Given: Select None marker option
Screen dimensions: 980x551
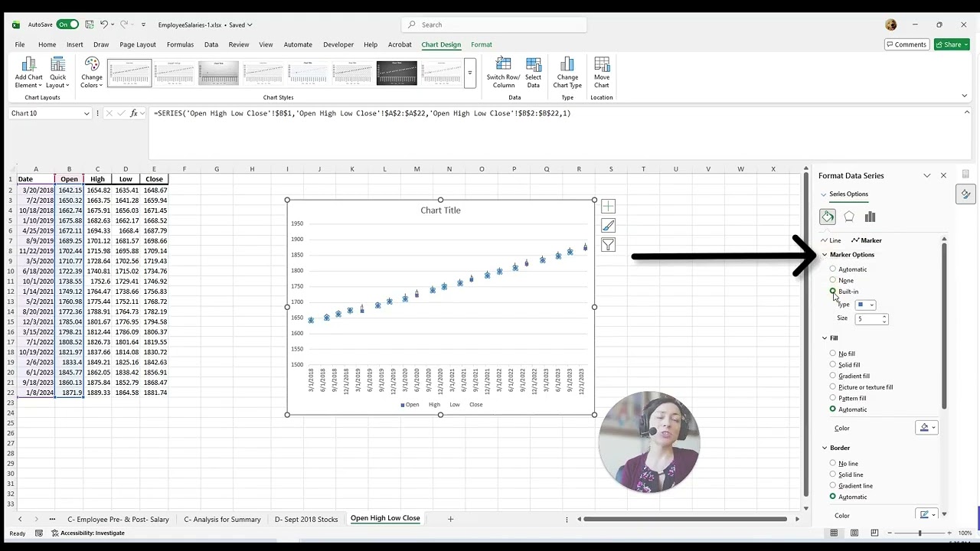Looking at the screenshot, I should point(833,280).
